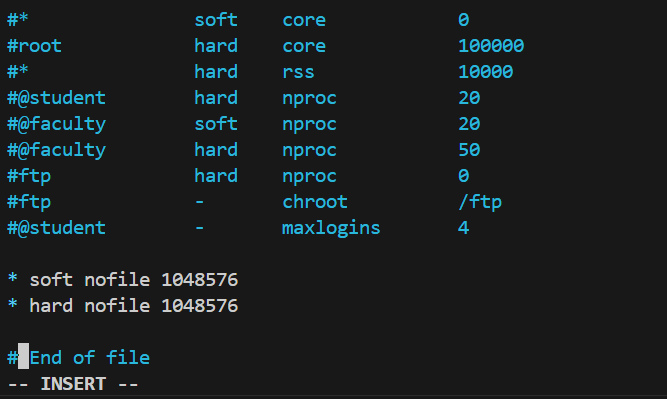The image size is (667, 399).
Task: Click the '# End of file' comment
Action: point(79,357)
